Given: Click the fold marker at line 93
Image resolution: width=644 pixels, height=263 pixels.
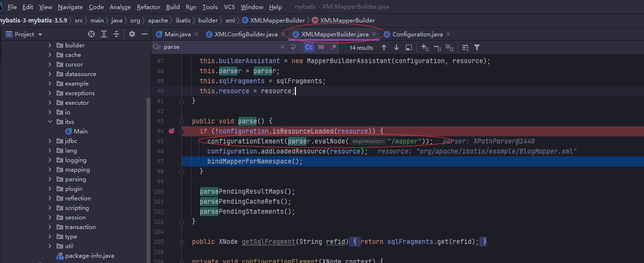Looking at the screenshot, I should click(x=181, y=121).
